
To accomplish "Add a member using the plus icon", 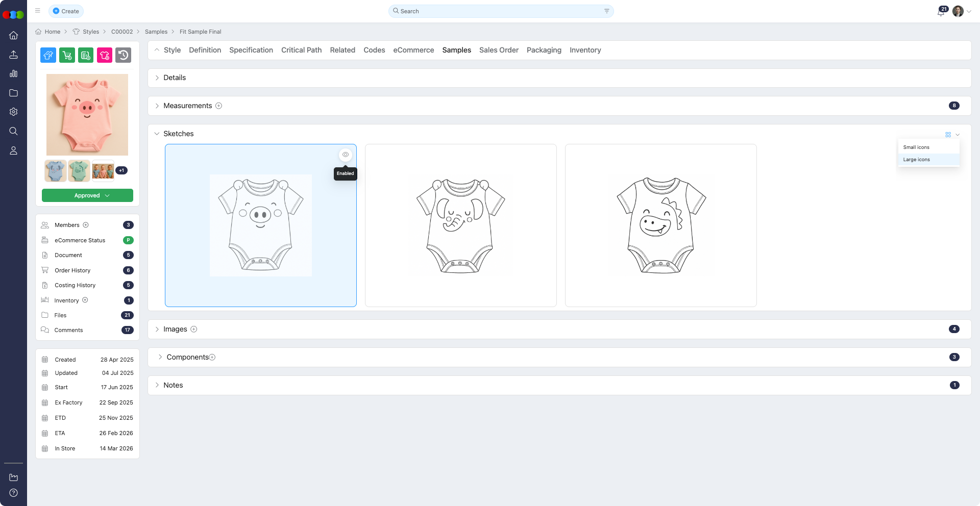I will [x=86, y=225].
